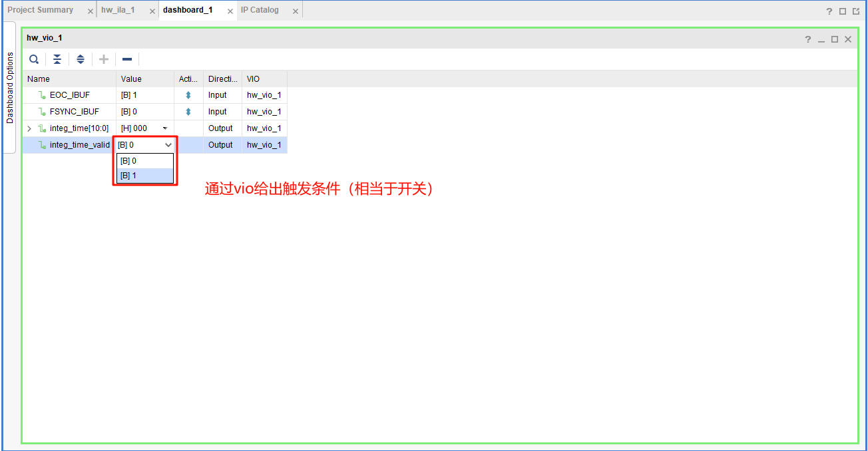Click the add probe plus icon
868x451 pixels.
[104, 59]
